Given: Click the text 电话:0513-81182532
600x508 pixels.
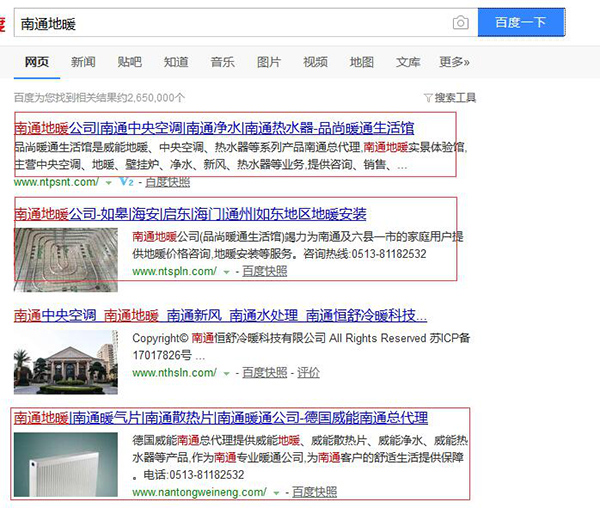Looking at the screenshot, I should click(x=194, y=475).
